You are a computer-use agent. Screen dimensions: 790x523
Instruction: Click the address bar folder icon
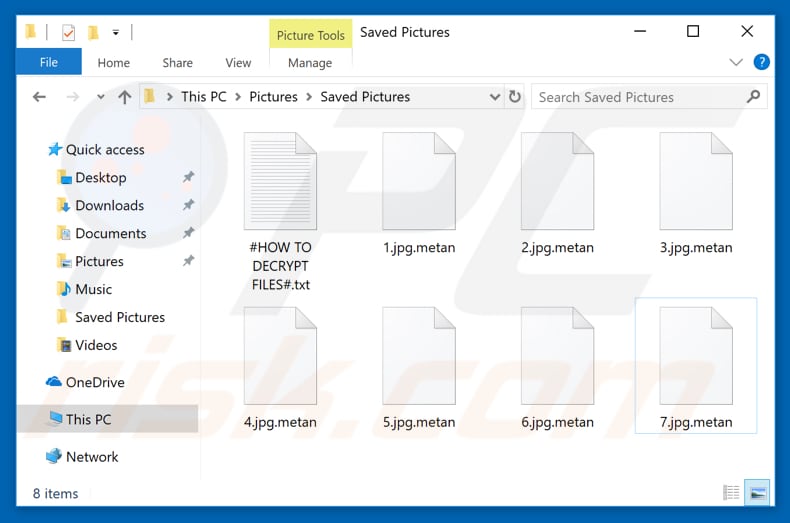pos(149,96)
